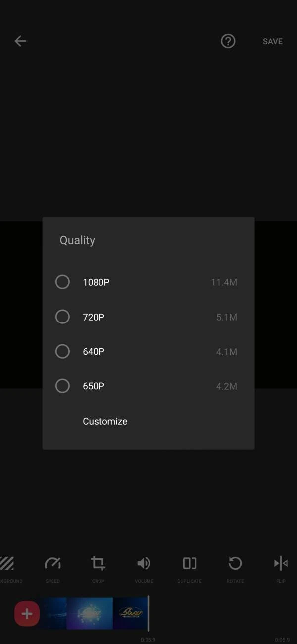Go back with the arrow icon
The width and height of the screenshot is (297, 644).
[20, 41]
